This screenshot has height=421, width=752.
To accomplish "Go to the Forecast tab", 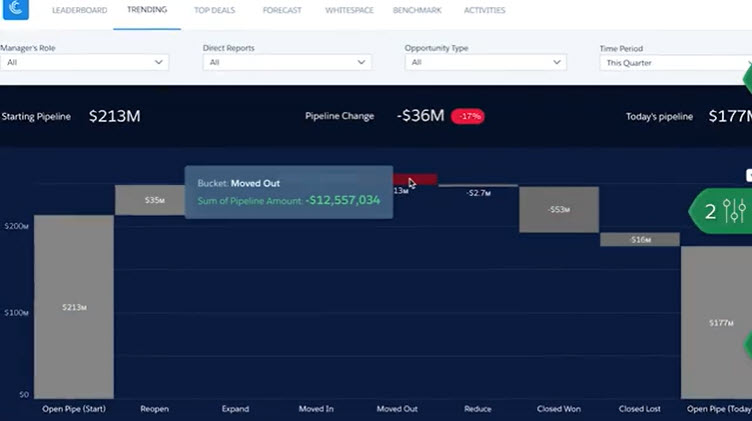I will click(282, 10).
